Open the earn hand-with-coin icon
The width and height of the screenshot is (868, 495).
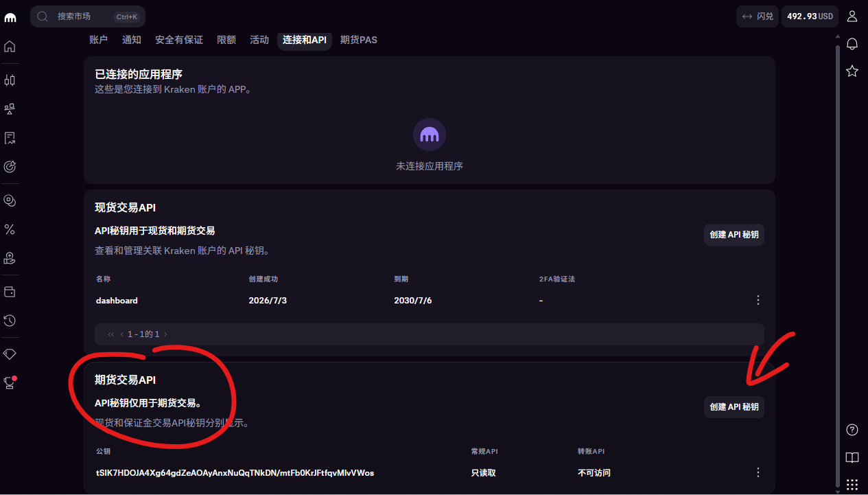click(10, 258)
